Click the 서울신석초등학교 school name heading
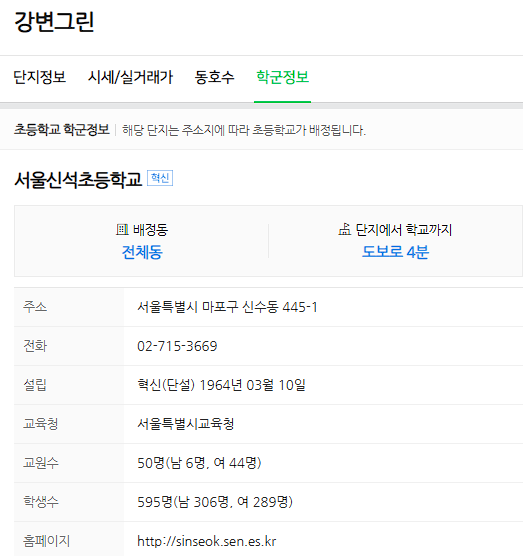This screenshot has width=523, height=556. coord(78,179)
